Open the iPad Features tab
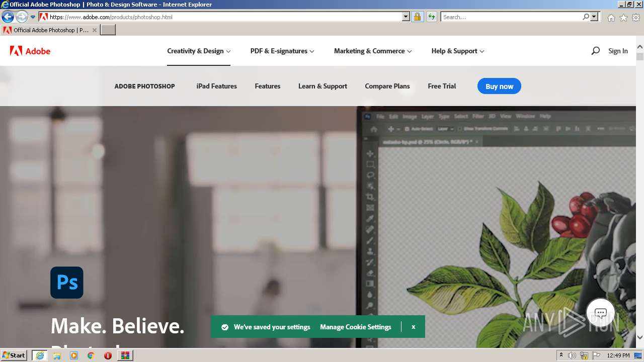 (x=216, y=86)
